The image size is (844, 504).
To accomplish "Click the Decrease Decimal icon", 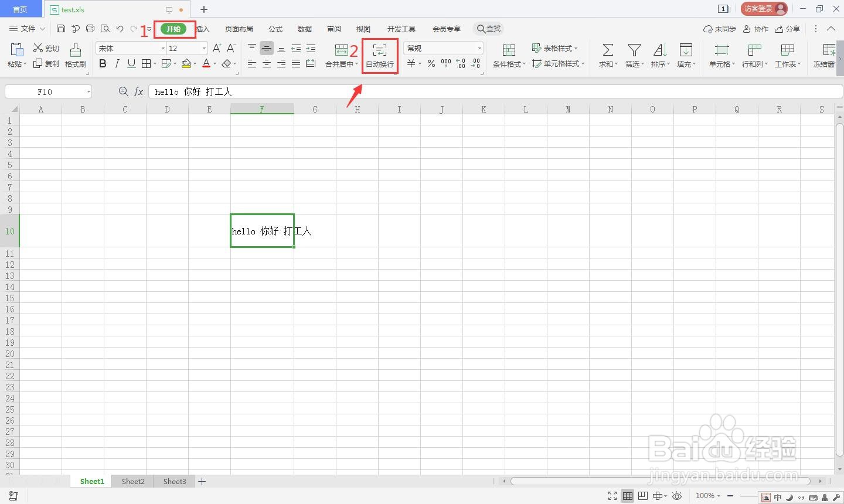I will pyautogui.click(x=475, y=63).
